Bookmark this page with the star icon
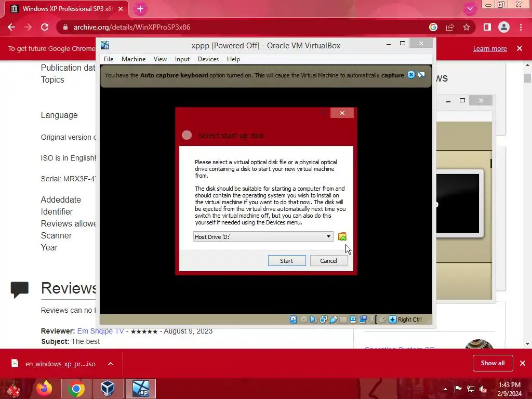The height and width of the screenshot is (399, 532). pos(467,27)
